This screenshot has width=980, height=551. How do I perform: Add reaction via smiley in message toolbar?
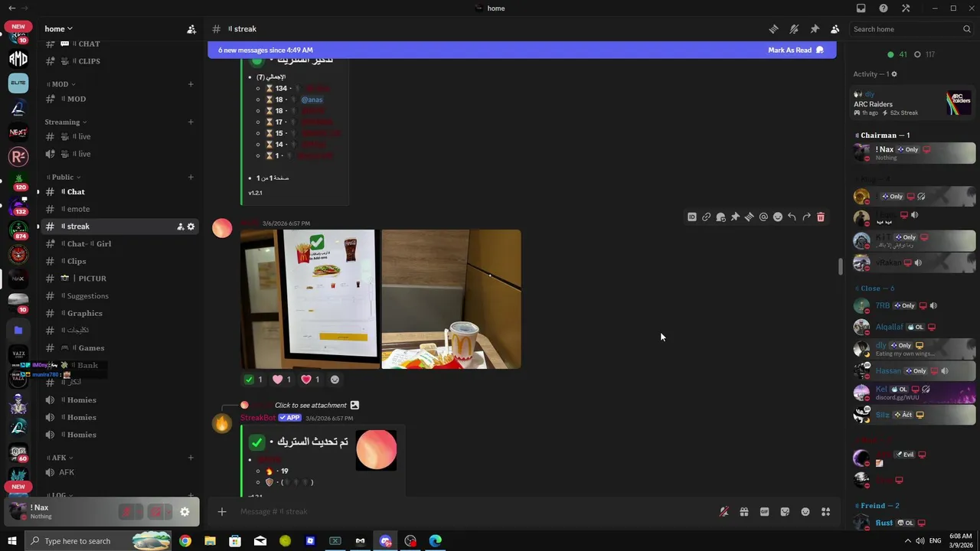click(778, 217)
